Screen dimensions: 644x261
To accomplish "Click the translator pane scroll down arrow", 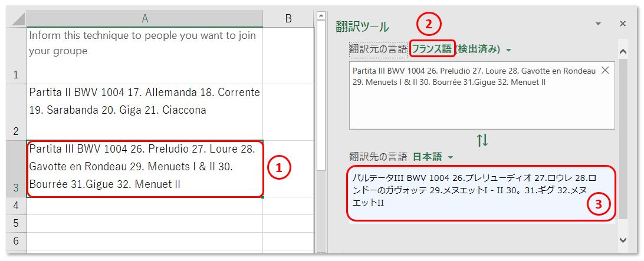I will click(623, 240).
